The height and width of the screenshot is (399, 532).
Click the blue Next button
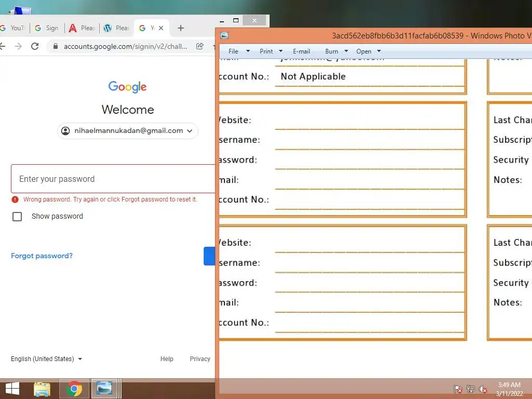[x=209, y=256]
